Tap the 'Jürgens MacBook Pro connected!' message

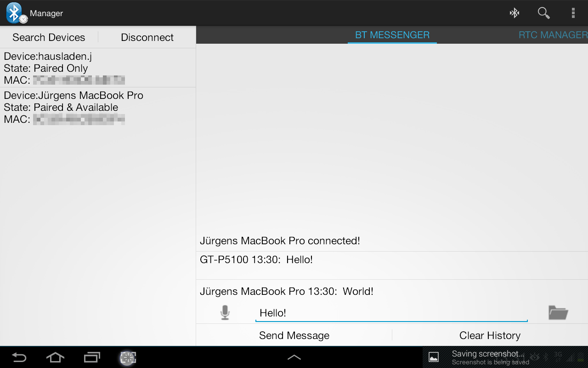(x=280, y=241)
